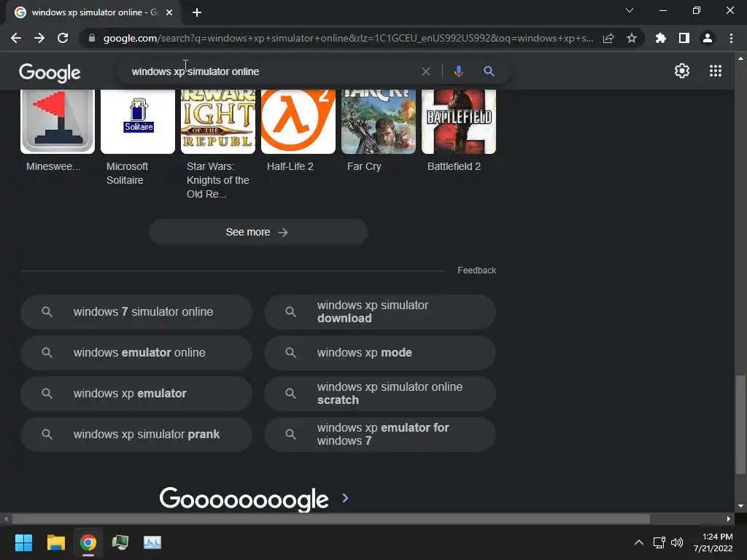
Task: Open network status tray icon
Action: tap(659, 542)
